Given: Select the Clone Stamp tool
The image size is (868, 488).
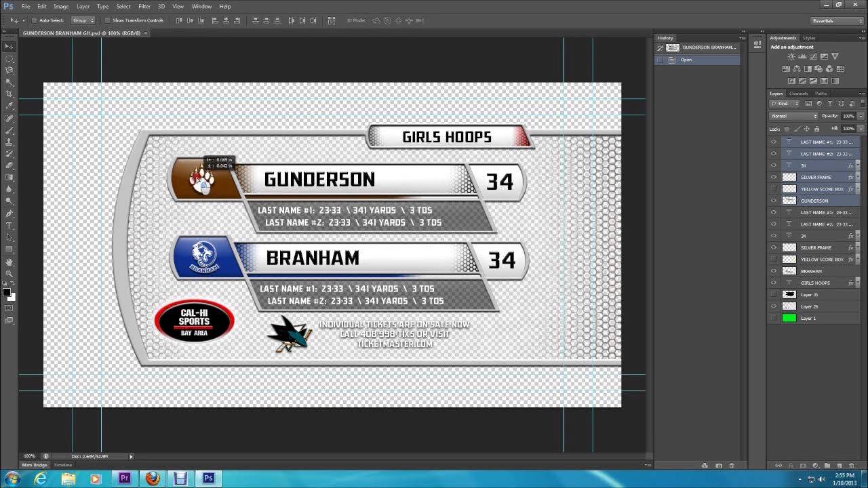Looking at the screenshot, I should (x=9, y=142).
